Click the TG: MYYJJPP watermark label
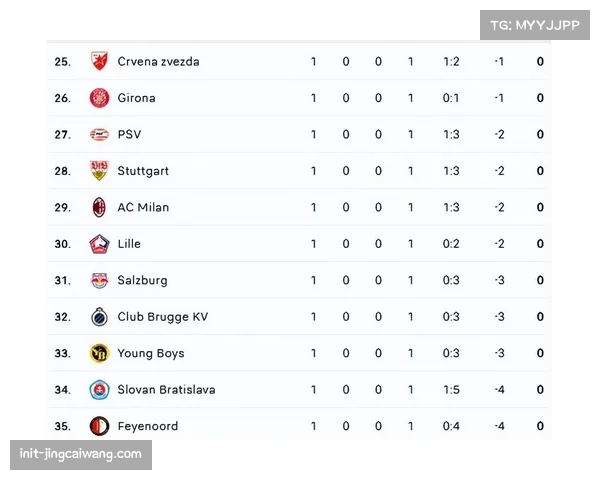Image resolution: width=600 pixels, height=480 pixels. pyautogui.click(x=535, y=25)
